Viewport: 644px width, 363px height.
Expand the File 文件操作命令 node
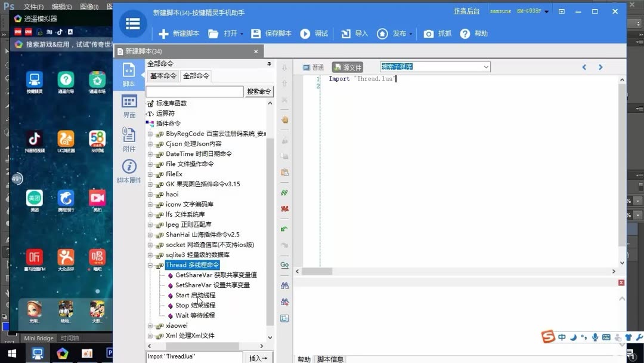click(150, 164)
